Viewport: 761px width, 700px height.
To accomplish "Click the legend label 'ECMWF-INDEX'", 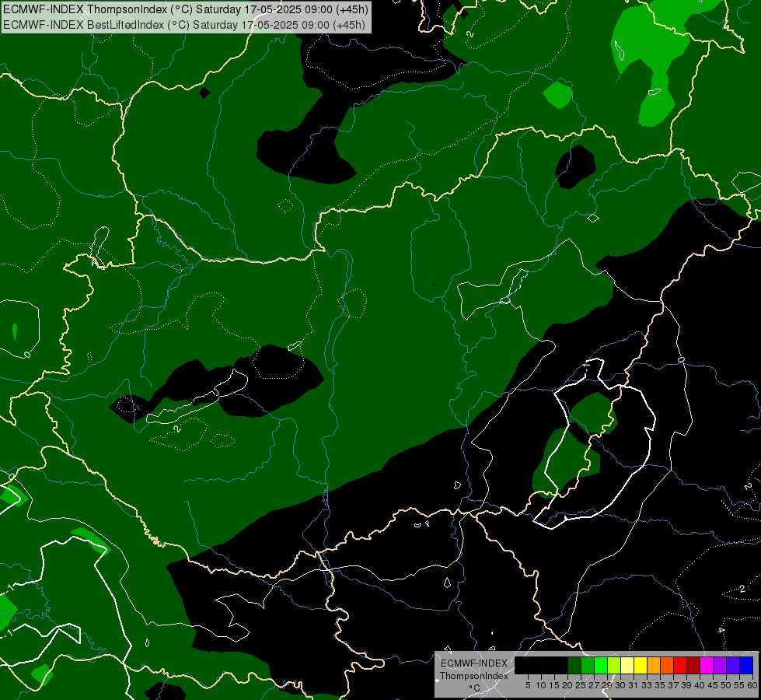I will tap(474, 663).
